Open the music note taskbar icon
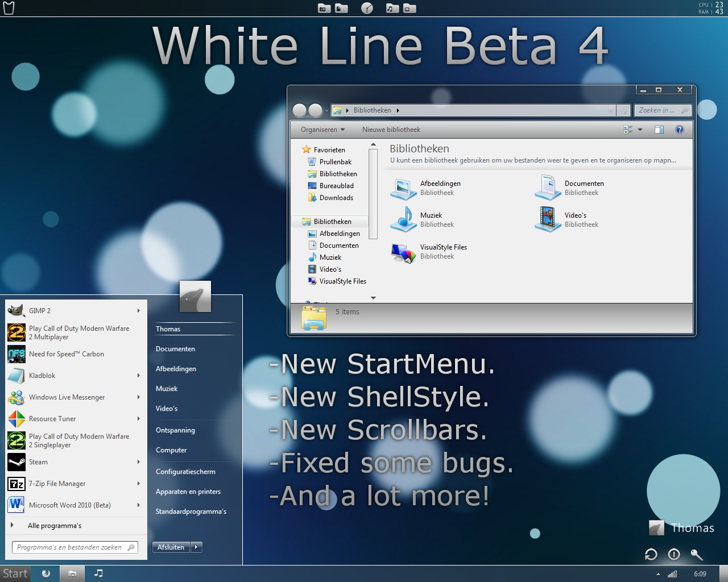Viewport: 728px width, 582px height. (99, 573)
